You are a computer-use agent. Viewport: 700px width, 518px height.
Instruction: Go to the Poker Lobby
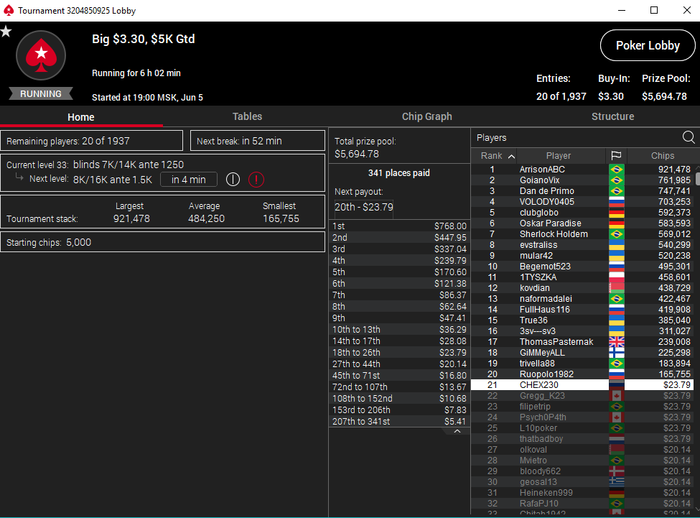[x=648, y=46]
